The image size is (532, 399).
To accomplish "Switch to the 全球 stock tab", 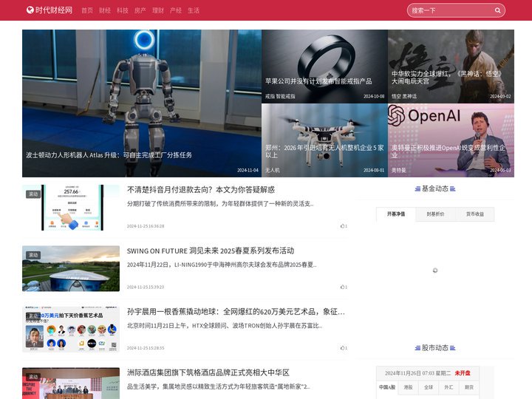I will click(428, 387).
